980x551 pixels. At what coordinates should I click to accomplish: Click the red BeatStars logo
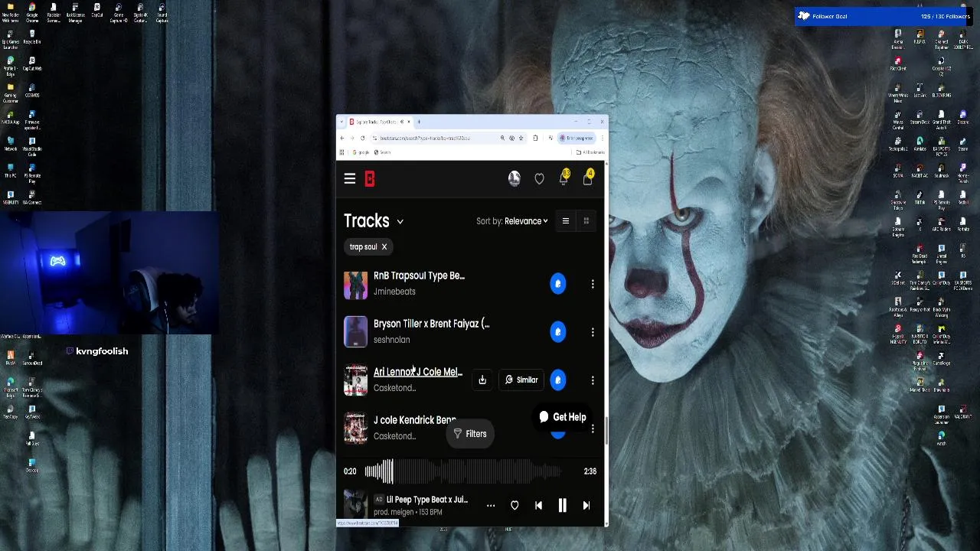click(x=370, y=179)
